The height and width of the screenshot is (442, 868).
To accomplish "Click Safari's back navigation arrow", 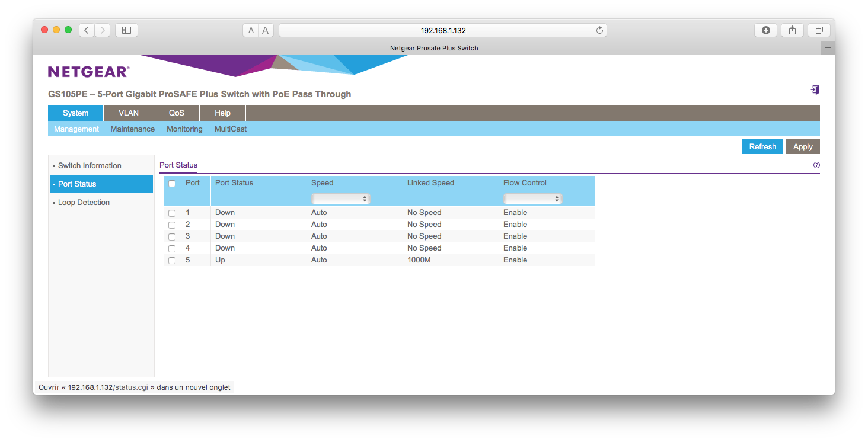I will pyautogui.click(x=87, y=30).
